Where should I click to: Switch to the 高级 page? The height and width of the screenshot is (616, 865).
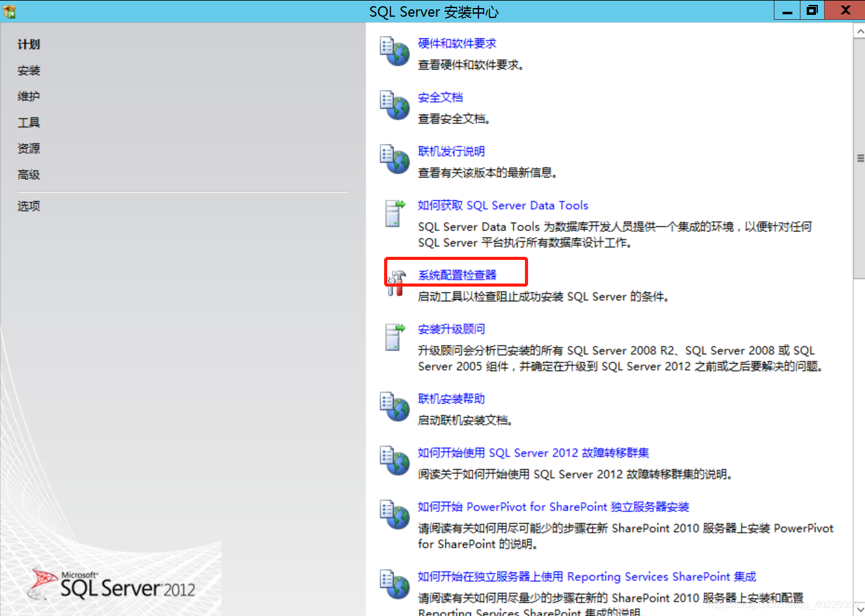(29, 175)
